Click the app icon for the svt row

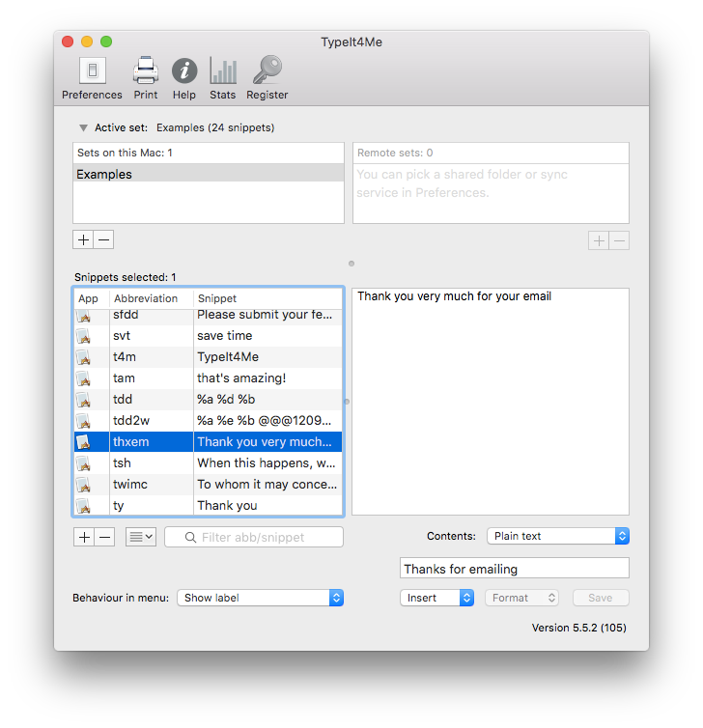pos(84,336)
